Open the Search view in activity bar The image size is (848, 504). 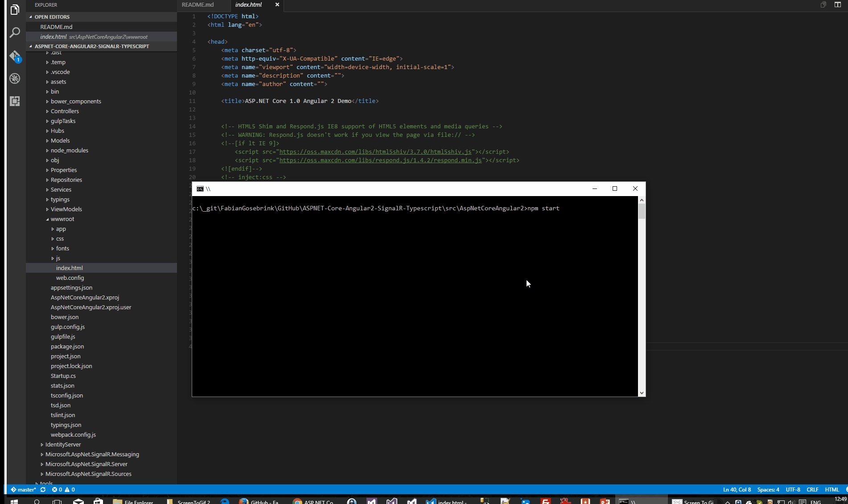pyautogui.click(x=15, y=33)
